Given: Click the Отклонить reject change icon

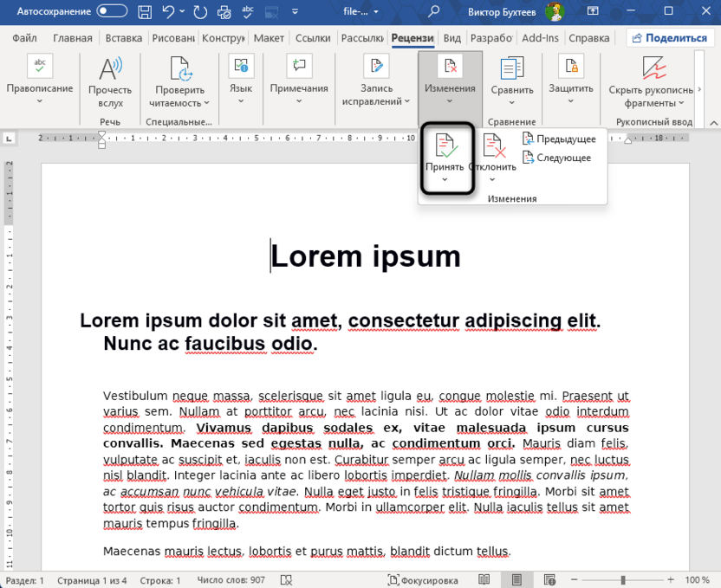Looking at the screenshot, I should [x=493, y=145].
